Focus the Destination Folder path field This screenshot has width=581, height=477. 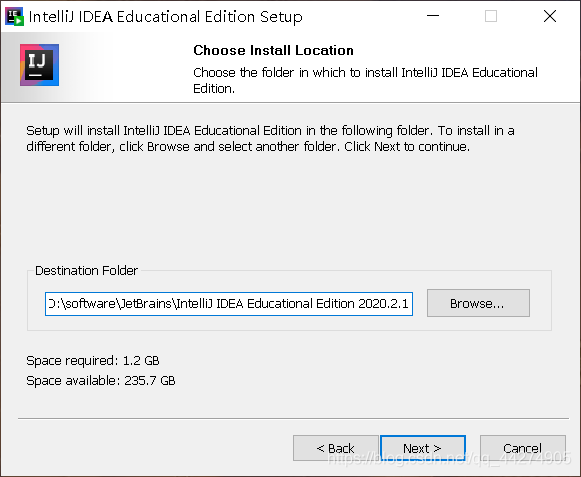point(229,304)
